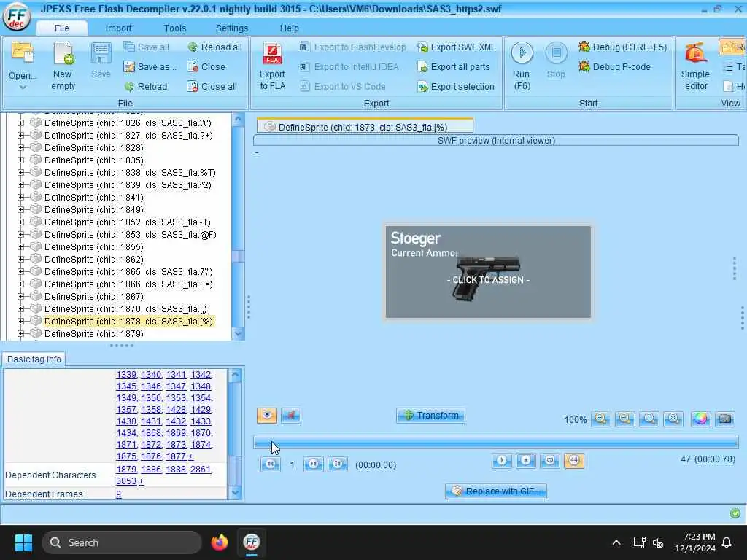Open dropdown arrow under Open button
Viewport: 747px width, 560px height.
23,87
